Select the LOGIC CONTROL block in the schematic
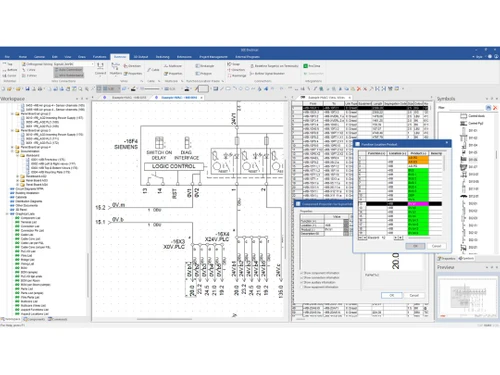 [x=174, y=166]
